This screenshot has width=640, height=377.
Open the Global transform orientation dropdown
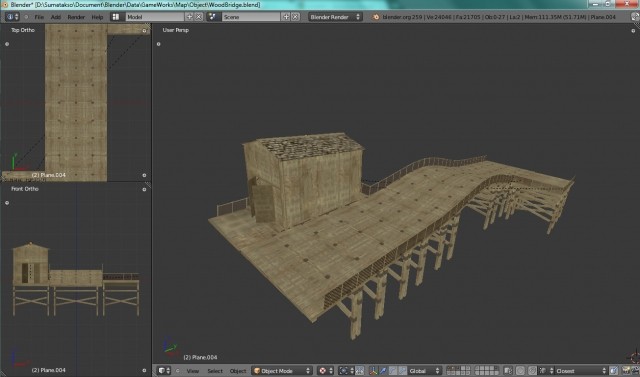pos(424,371)
